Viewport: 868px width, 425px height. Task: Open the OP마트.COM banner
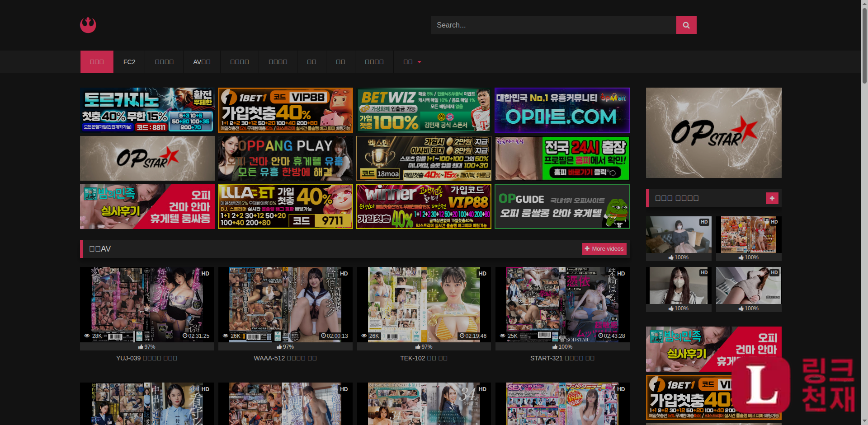[x=562, y=110]
